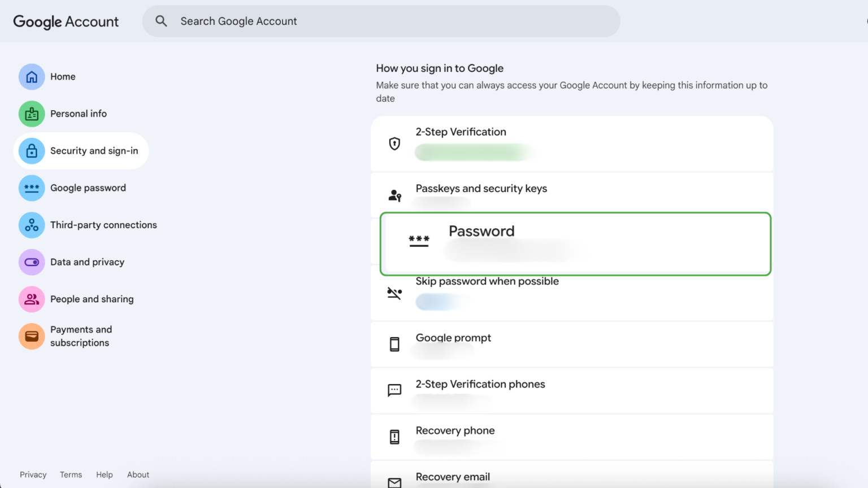Click the People and sharing icon
Screen dimensions: 868x488
[x=32, y=299]
